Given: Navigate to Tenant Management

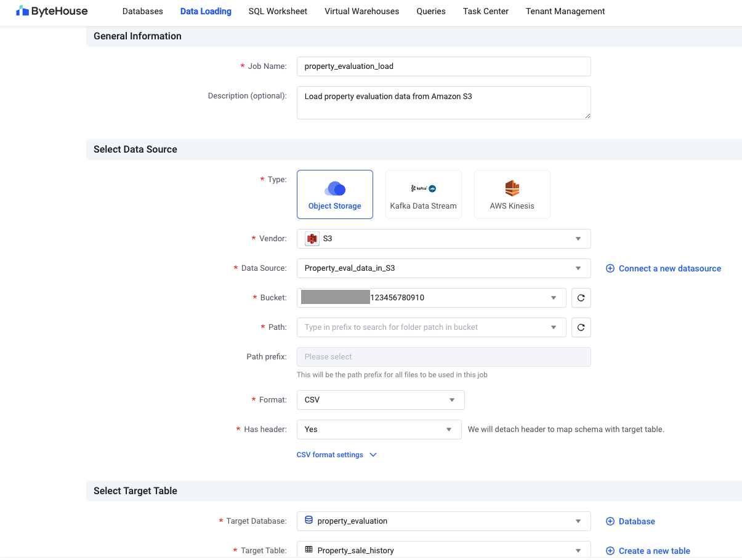Looking at the screenshot, I should [565, 11].
